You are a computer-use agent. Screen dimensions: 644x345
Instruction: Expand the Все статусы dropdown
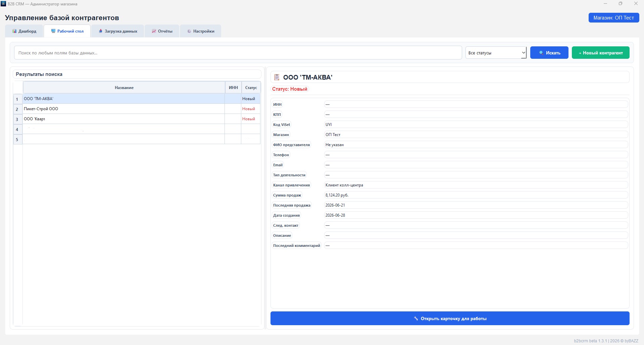pos(496,53)
